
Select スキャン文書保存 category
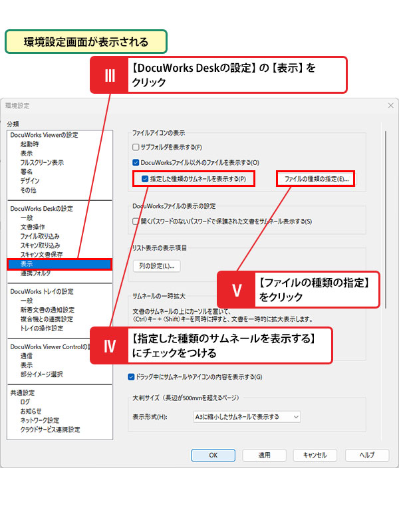pos(41,255)
